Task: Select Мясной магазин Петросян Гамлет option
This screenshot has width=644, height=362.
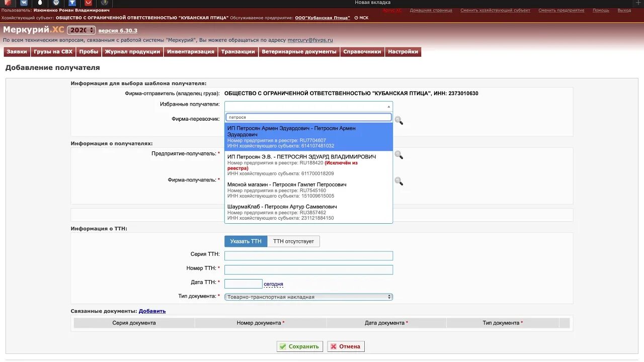Action: (308, 190)
